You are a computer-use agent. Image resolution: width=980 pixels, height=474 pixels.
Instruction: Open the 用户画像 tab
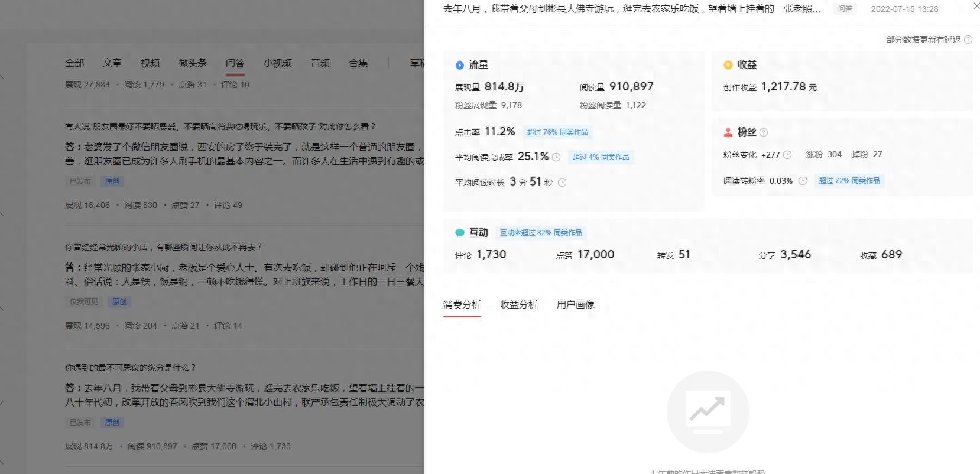click(576, 304)
